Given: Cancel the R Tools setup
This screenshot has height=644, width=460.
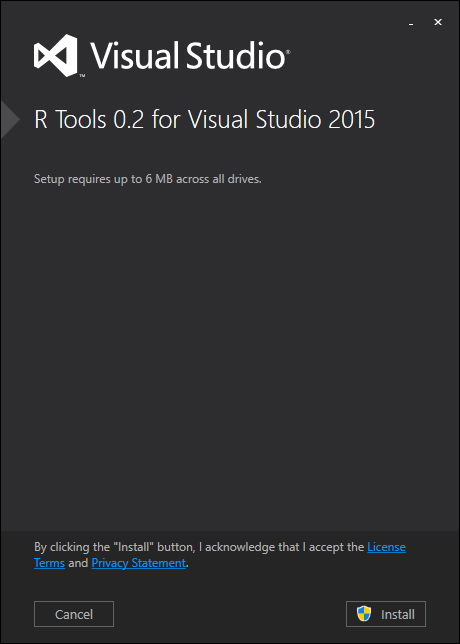Looking at the screenshot, I should click(x=74, y=614).
